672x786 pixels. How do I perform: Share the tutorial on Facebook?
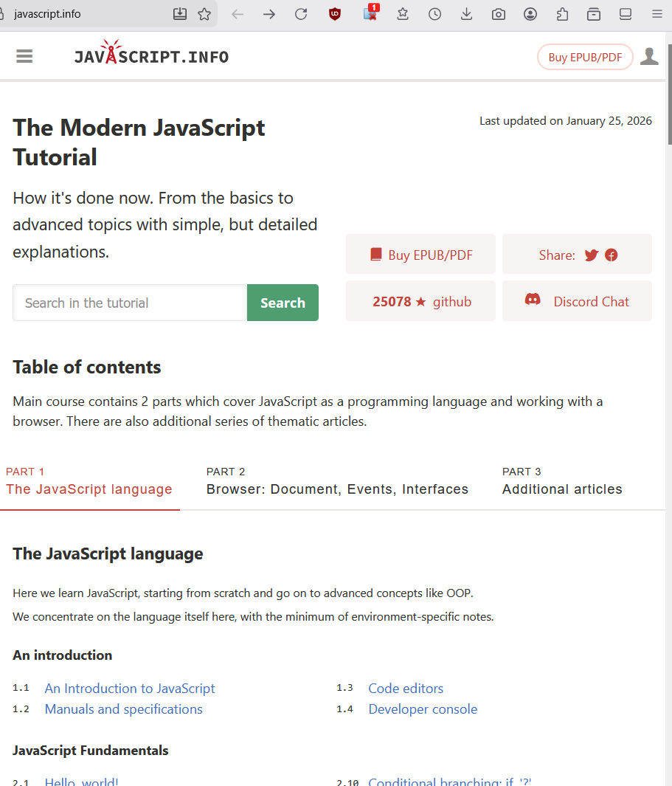(x=612, y=255)
